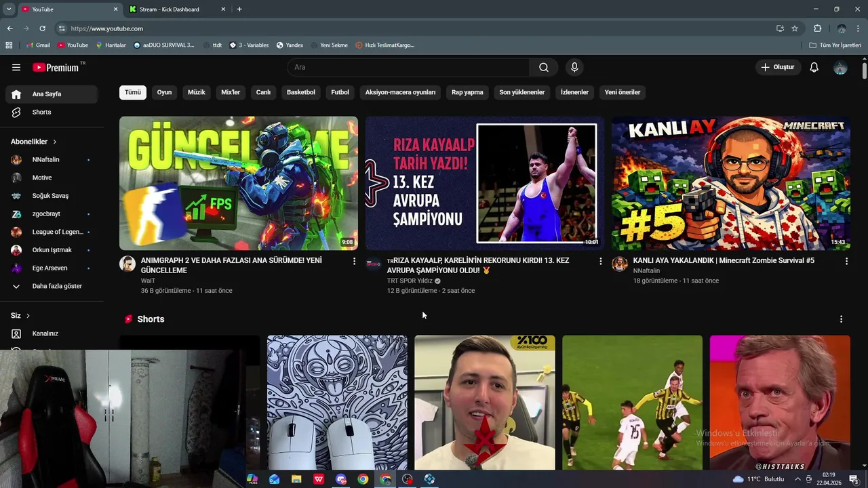Select the Tümü filter chip
Image resolution: width=868 pixels, height=488 pixels.
pyautogui.click(x=133, y=92)
